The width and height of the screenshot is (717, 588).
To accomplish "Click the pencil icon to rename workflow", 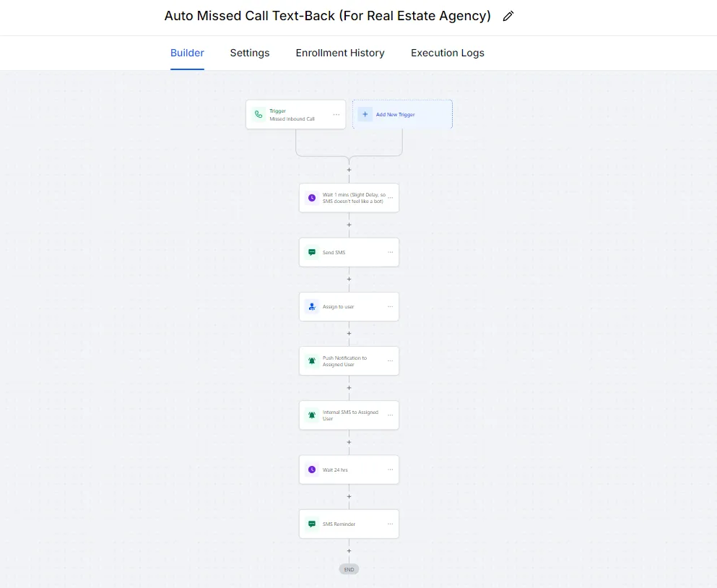I will (508, 16).
